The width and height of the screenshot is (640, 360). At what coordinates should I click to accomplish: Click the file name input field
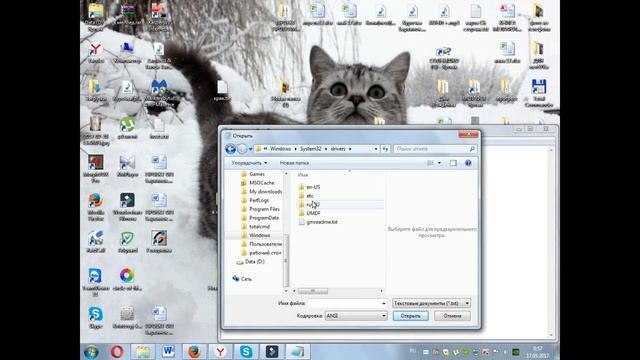pos(344,303)
